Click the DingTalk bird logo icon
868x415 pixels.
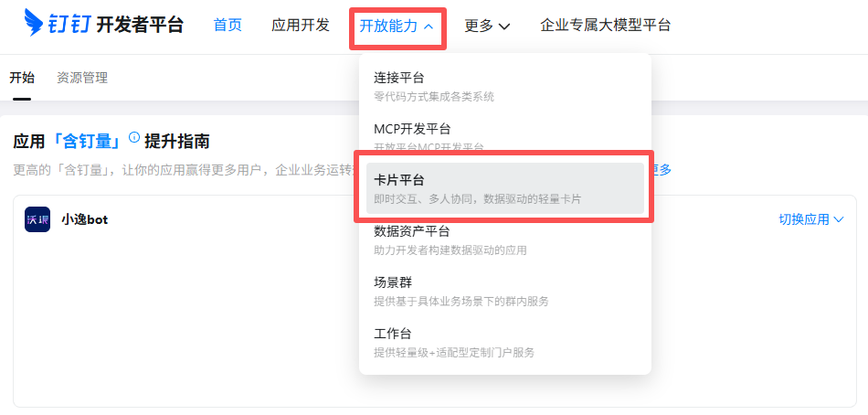(x=37, y=25)
